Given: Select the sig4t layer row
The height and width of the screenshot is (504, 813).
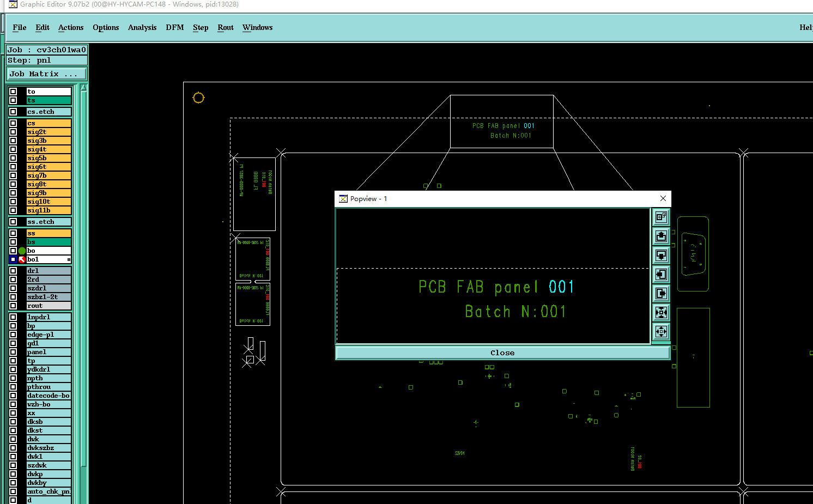Looking at the screenshot, I should pyautogui.click(x=49, y=149).
